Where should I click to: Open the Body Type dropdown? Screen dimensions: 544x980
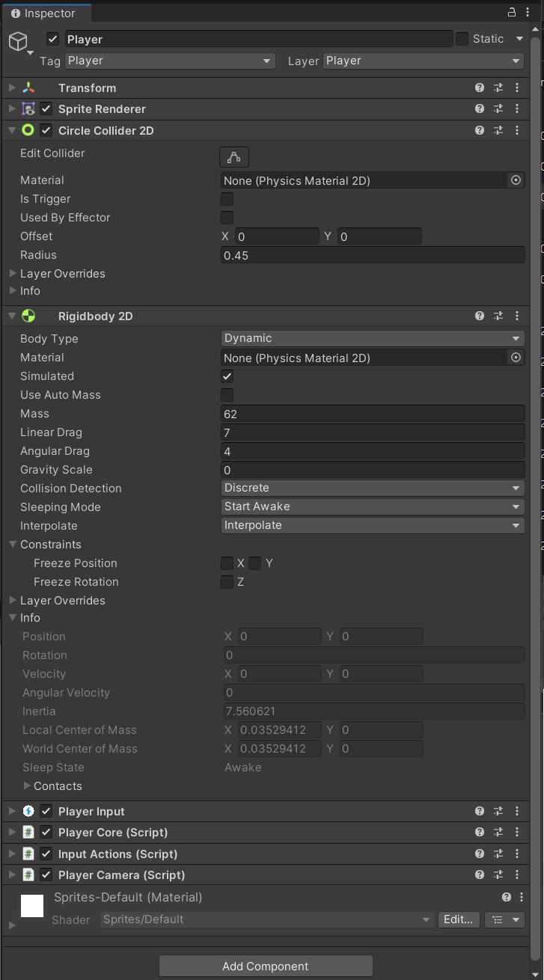(372, 338)
